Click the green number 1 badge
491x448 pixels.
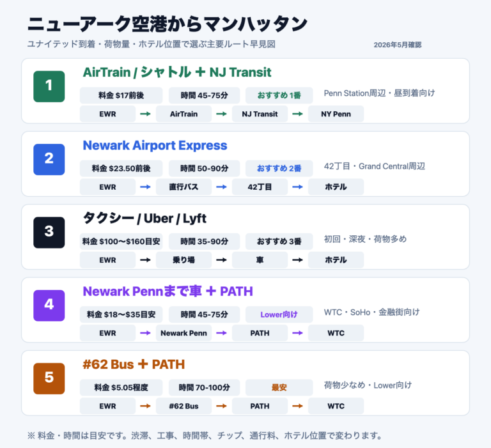point(49,86)
